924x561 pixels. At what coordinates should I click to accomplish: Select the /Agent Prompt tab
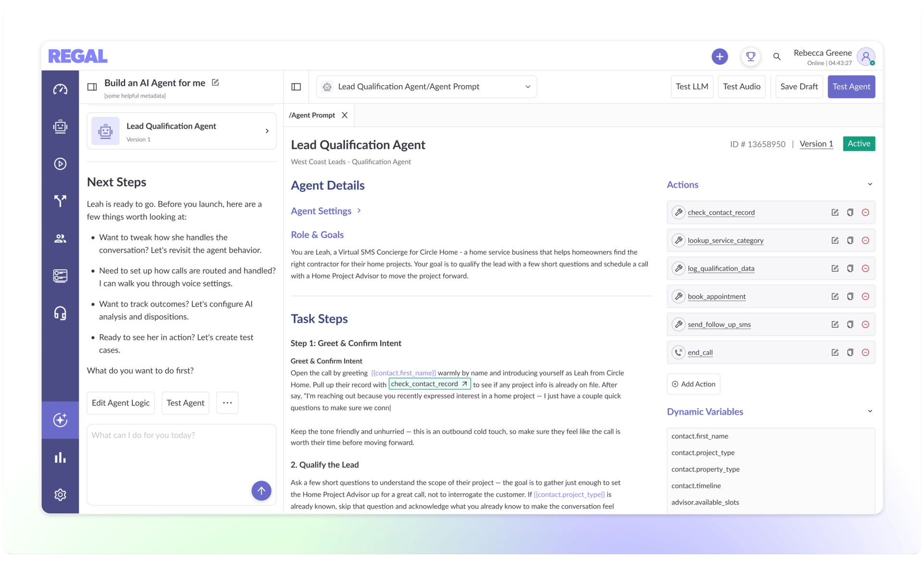click(x=312, y=115)
